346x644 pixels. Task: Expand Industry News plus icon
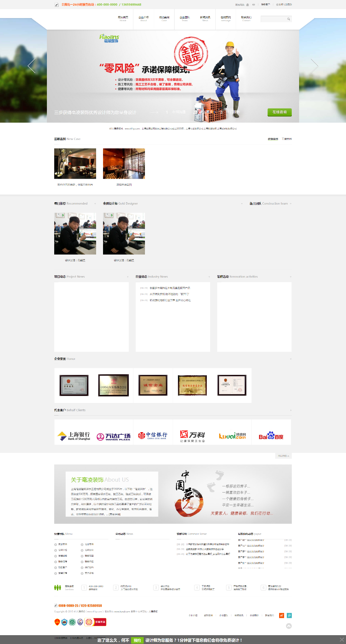(209, 277)
